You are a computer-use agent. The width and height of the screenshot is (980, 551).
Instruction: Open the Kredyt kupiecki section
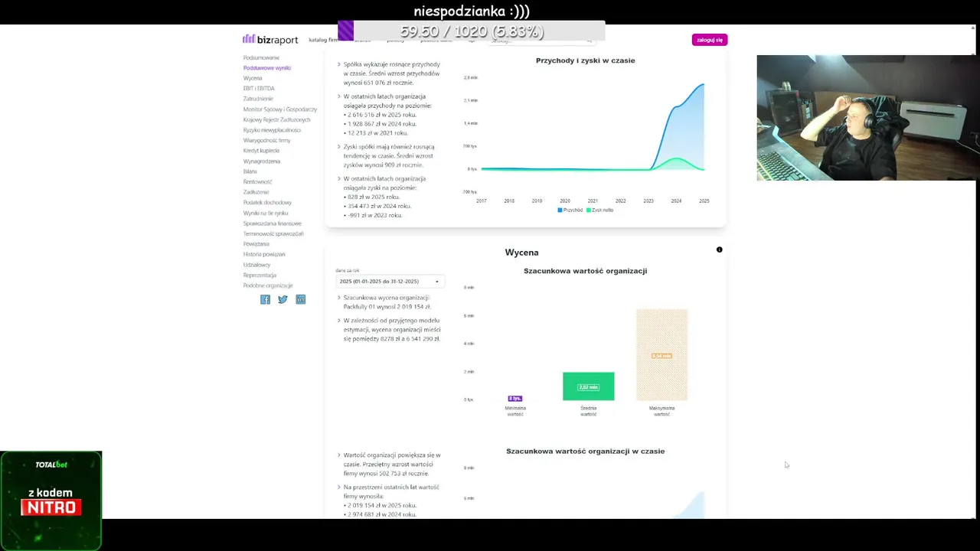(x=261, y=151)
